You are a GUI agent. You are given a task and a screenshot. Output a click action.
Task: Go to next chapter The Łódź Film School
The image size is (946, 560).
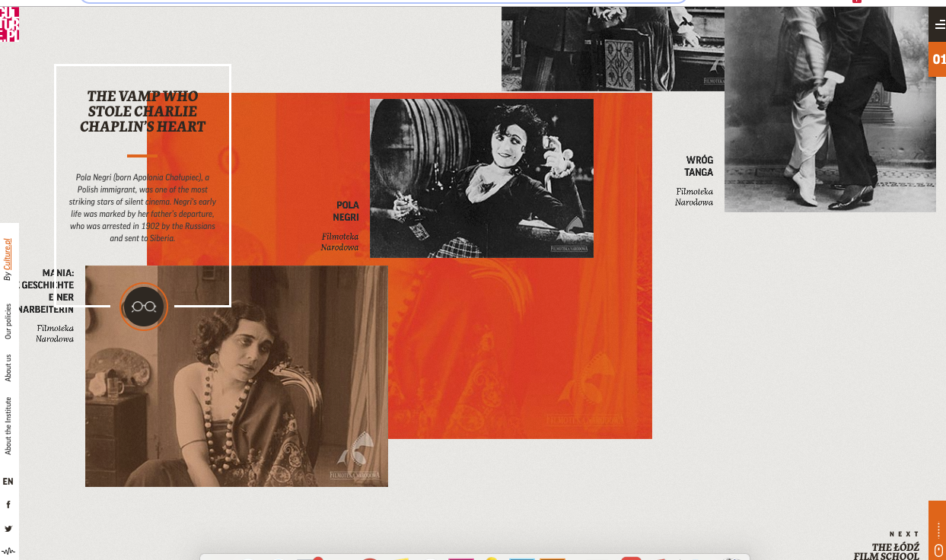pyautogui.click(x=887, y=552)
